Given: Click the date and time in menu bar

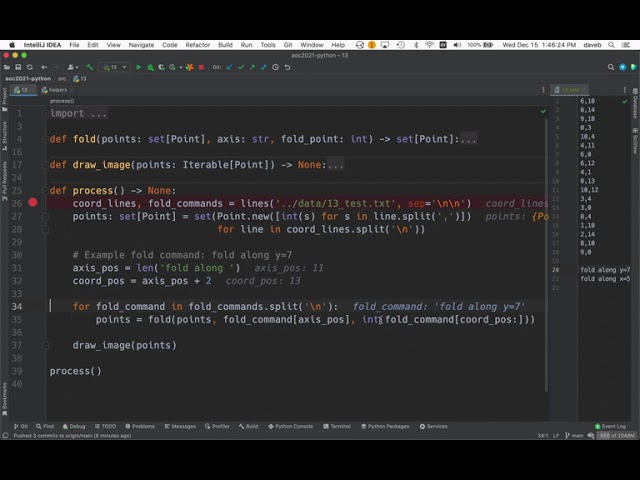Looking at the screenshot, I should point(539,45).
